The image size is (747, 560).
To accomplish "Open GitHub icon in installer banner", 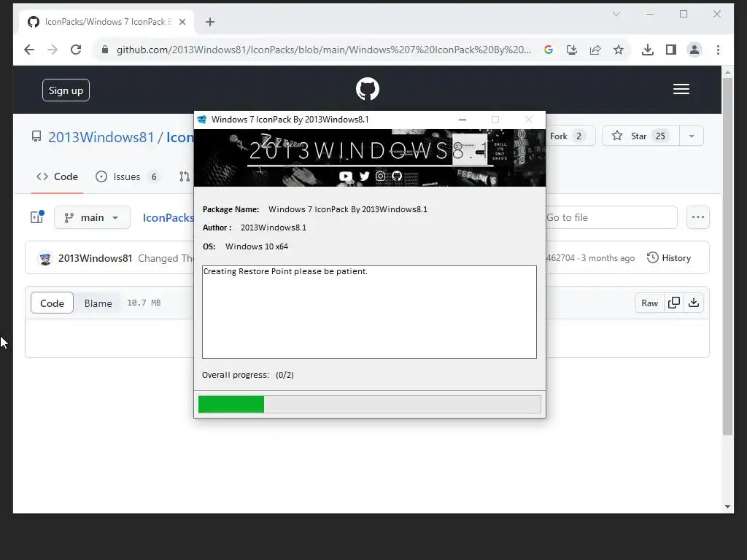I will pos(397,176).
